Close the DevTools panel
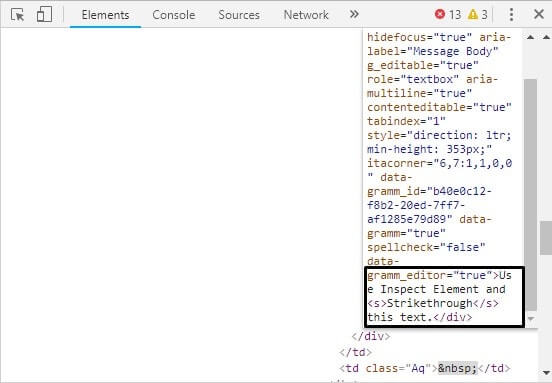The height and width of the screenshot is (383, 552). [x=539, y=14]
